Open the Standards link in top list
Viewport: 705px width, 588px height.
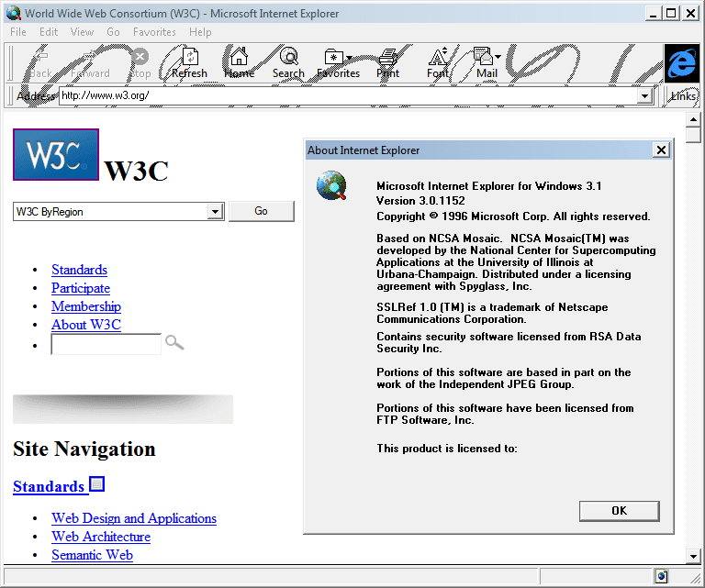79,270
